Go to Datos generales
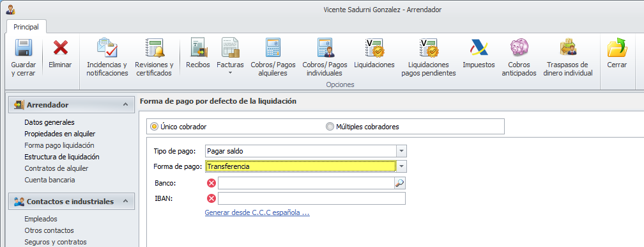644x247 pixels. click(x=49, y=122)
